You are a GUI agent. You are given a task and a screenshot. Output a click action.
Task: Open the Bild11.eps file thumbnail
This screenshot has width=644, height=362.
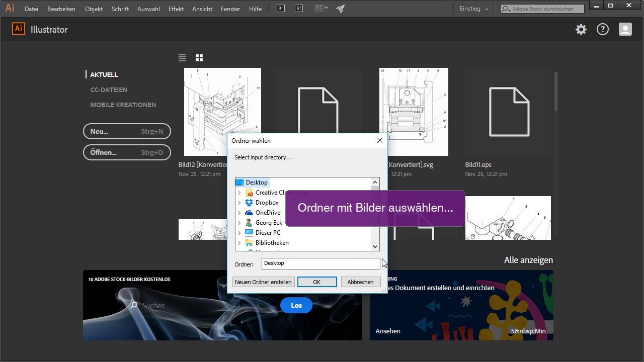pyautogui.click(x=508, y=112)
